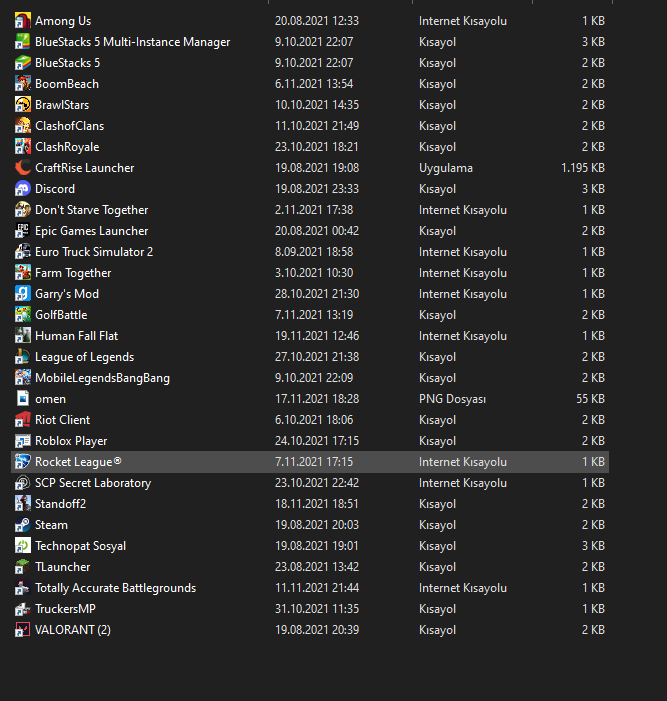Select the Standoff2 icon
This screenshot has width=667, height=701.
(23, 504)
